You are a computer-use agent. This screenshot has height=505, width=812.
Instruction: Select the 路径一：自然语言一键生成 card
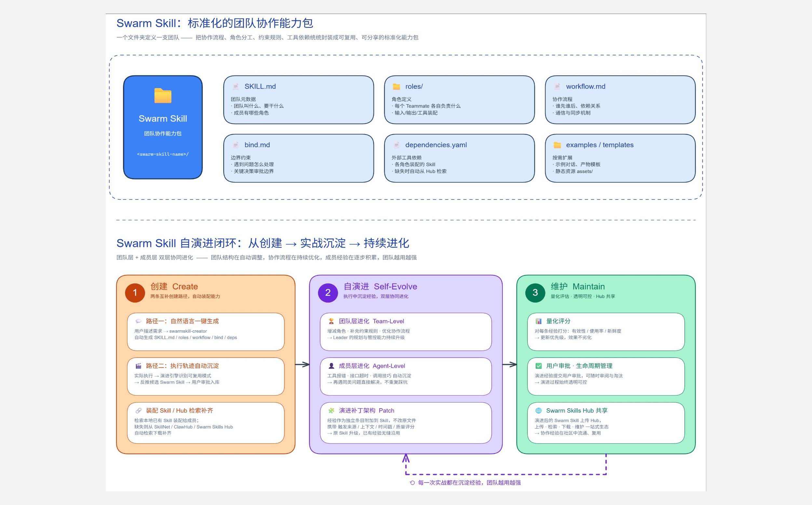(x=206, y=332)
